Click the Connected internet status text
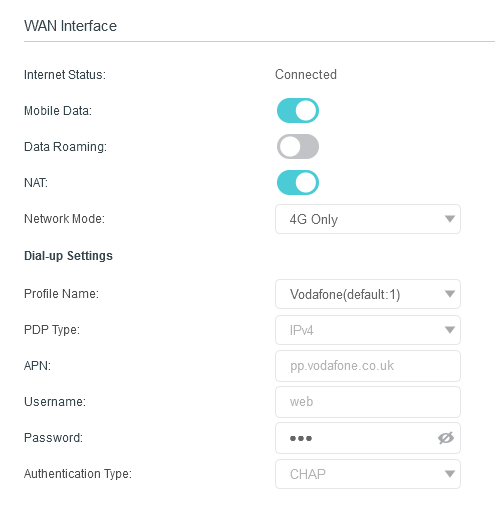 306,74
